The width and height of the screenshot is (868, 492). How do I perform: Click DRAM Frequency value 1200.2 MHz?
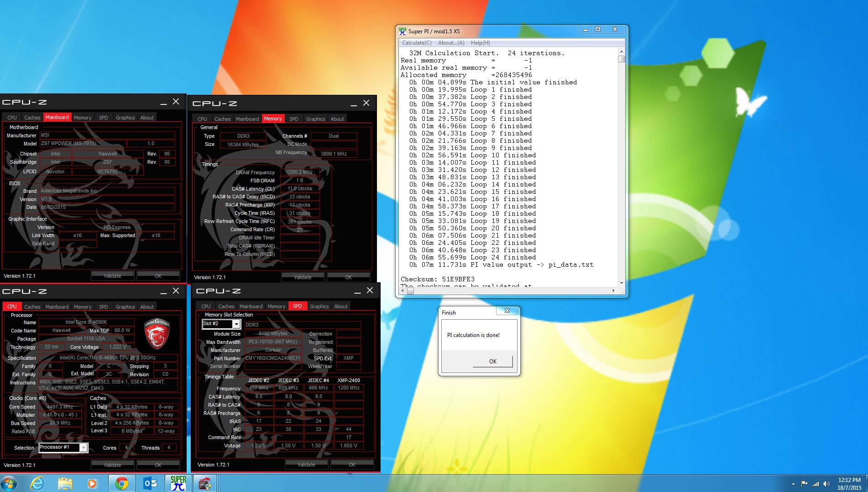[x=300, y=172]
